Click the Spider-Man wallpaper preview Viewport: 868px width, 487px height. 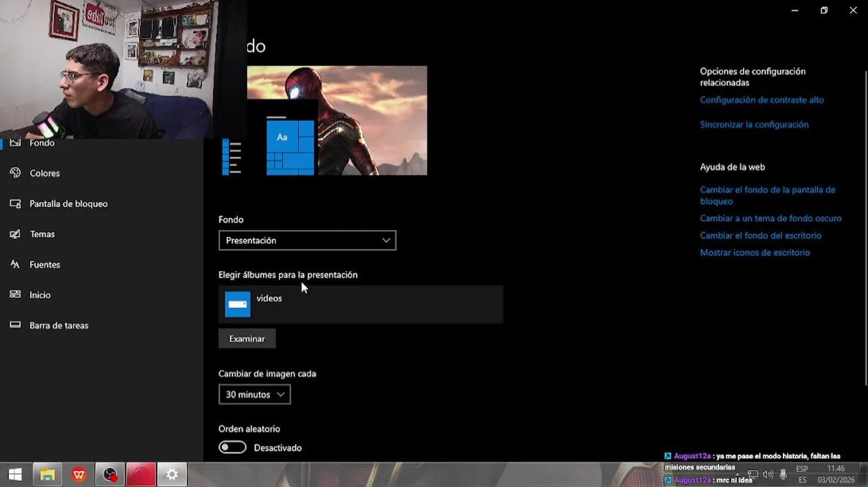tap(337, 120)
